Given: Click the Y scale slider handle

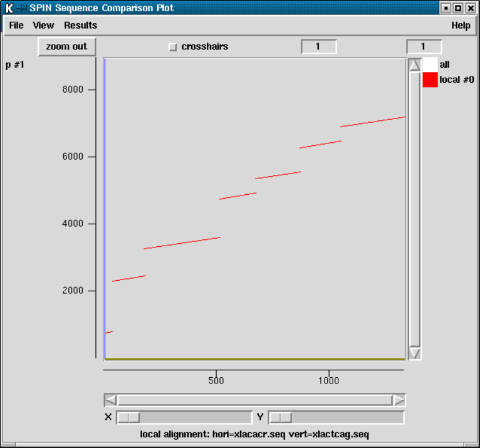Looking at the screenshot, I should 280,417.
